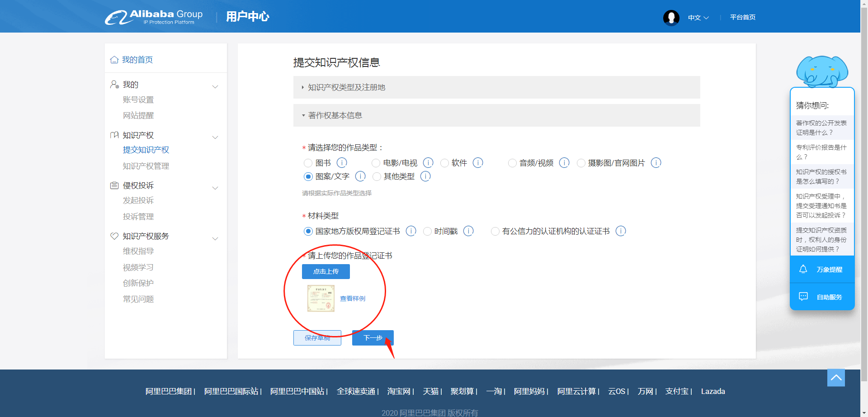Viewport: 868px width, 417px height.
Task: Open 常见问题 in sidebar
Action: (138, 299)
